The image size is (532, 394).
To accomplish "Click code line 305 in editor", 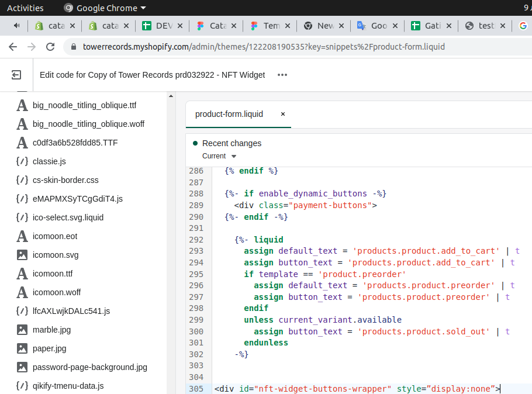I will 357,389.
